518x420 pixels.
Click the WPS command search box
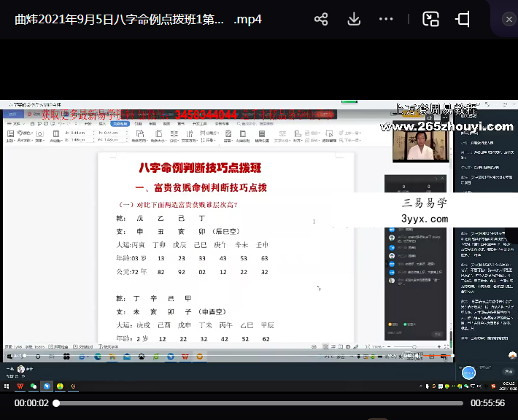(255, 124)
